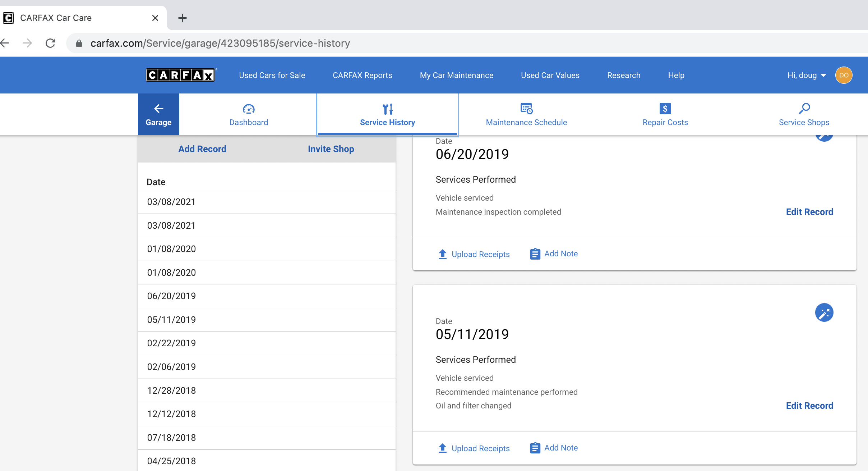Select the 07/18/2018 date row

[x=267, y=438]
